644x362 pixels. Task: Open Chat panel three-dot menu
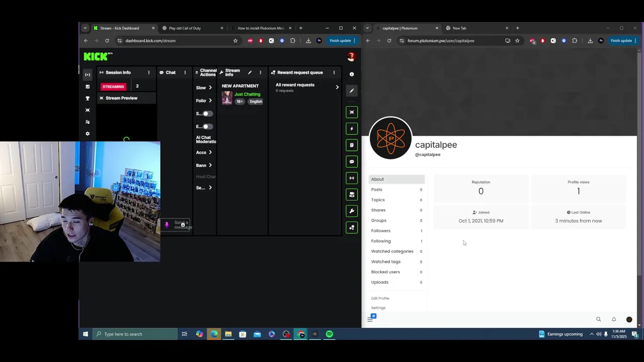point(185,72)
